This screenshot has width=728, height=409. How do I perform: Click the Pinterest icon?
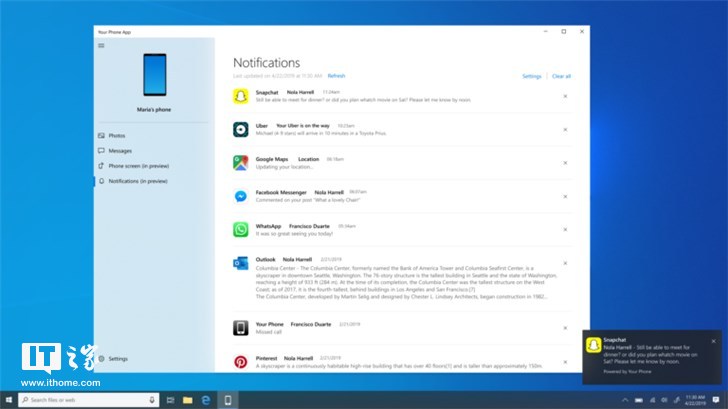(240, 362)
